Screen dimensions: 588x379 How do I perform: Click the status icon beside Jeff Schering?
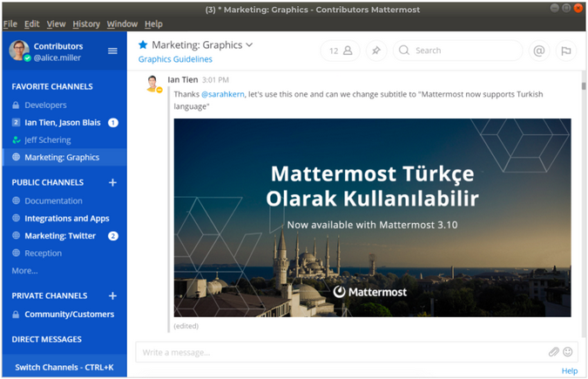pos(16,140)
